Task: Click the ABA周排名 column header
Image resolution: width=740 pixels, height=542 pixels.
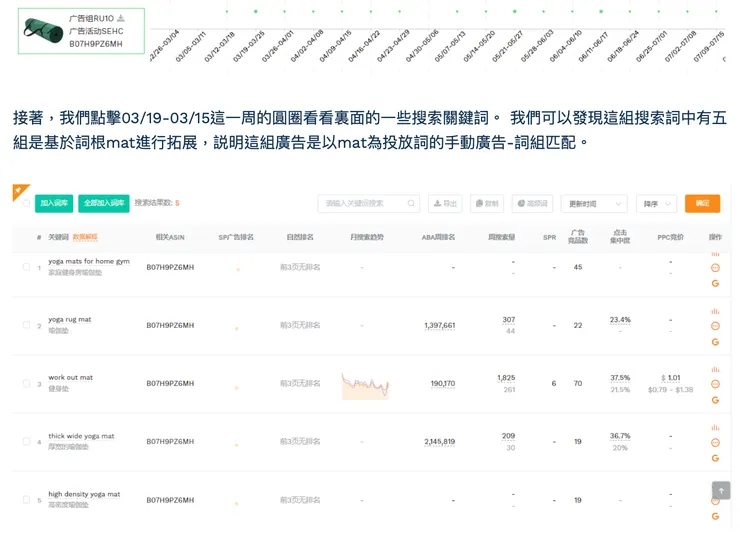Action: (x=438, y=237)
